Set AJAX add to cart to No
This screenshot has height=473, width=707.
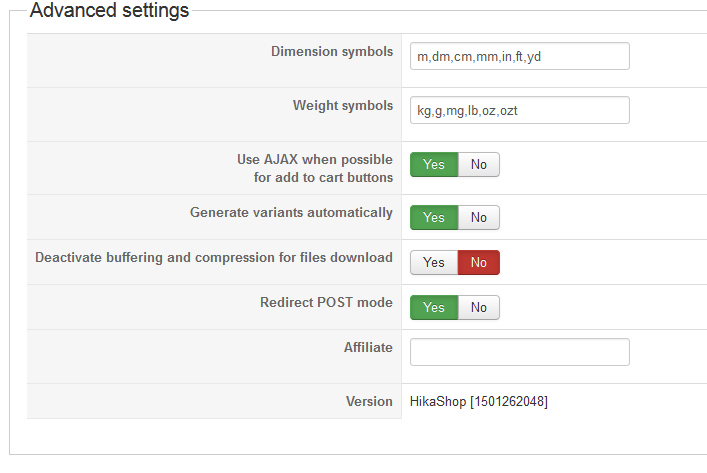[479, 165]
